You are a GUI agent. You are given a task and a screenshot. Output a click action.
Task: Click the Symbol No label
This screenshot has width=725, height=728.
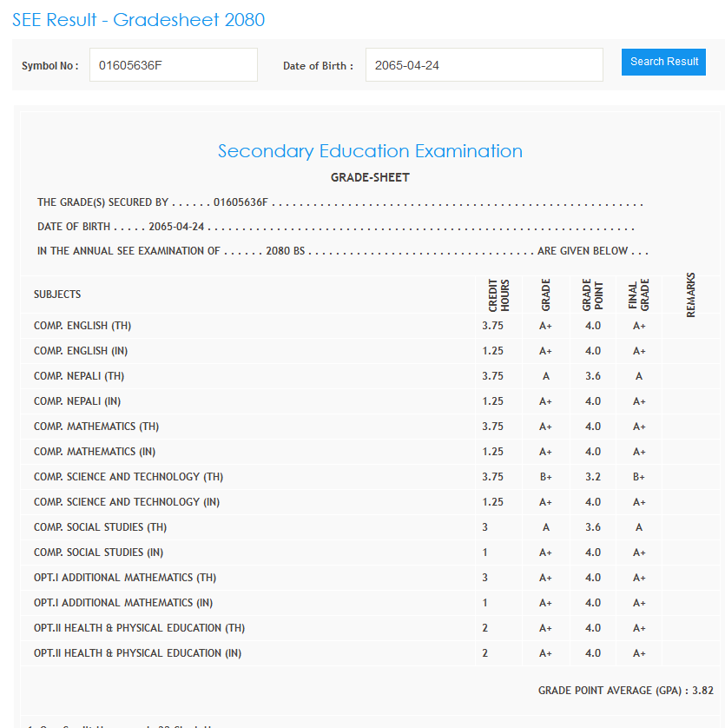50,66
